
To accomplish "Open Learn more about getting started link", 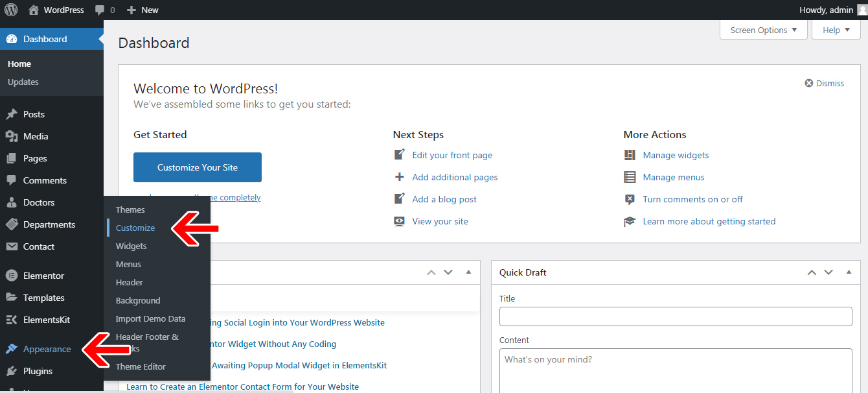I will 709,221.
